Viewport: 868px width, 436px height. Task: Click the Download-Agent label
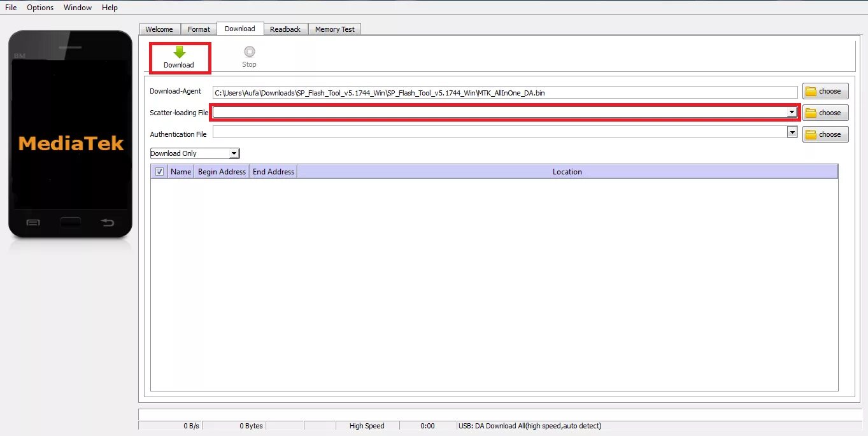[176, 91]
